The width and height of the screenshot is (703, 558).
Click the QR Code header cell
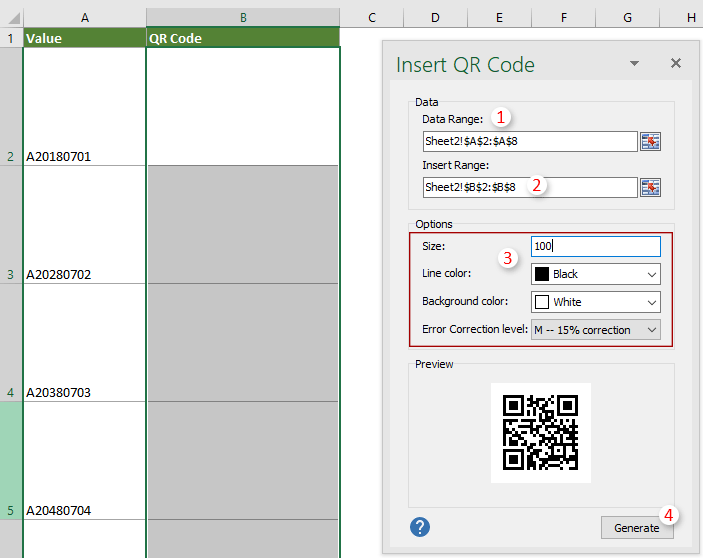(x=243, y=38)
